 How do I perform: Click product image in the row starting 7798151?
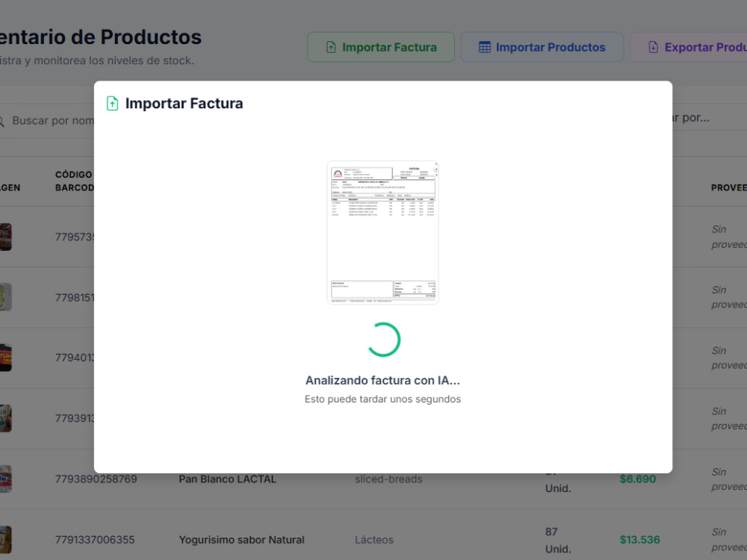pyautogui.click(x=6, y=297)
